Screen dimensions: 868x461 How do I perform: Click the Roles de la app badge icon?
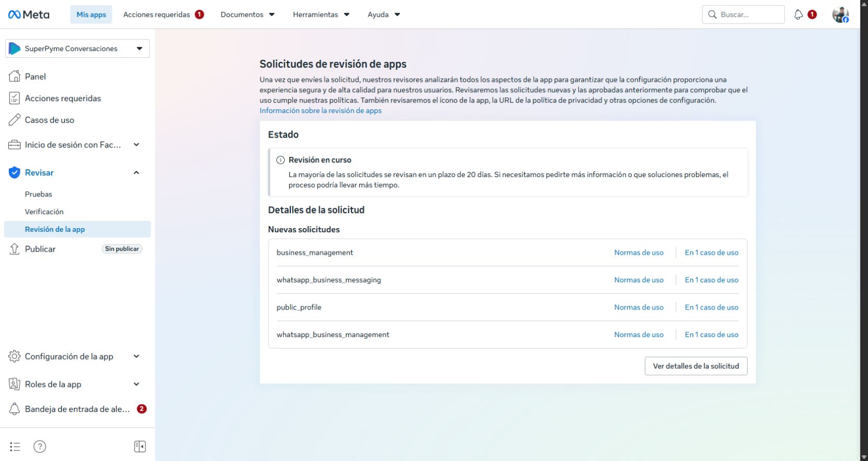[x=15, y=384]
